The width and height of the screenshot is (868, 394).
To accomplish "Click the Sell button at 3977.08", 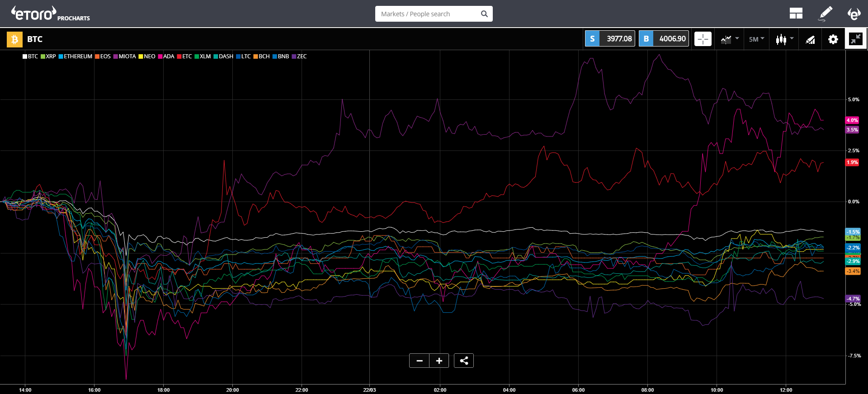I will click(610, 39).
